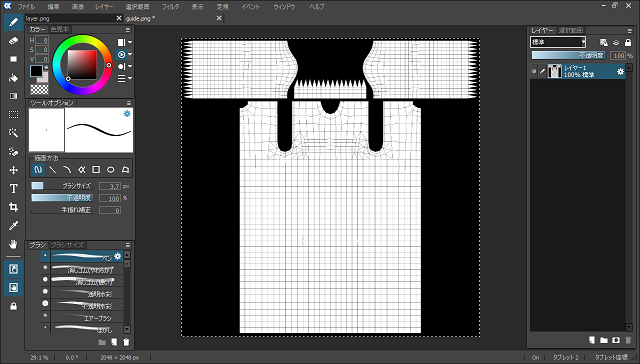
Task: Add a new layer in Layers panel
Action: [592, 340]
